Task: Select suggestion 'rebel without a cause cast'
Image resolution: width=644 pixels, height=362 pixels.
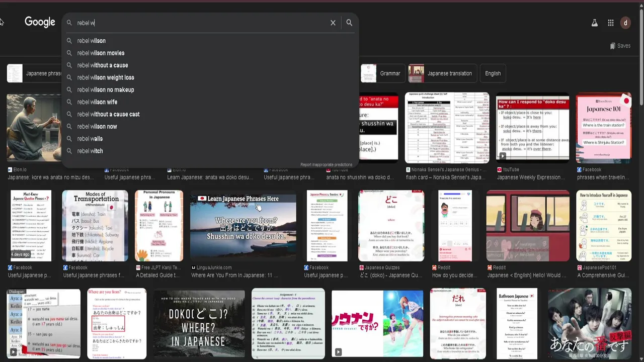Action: 210,114
